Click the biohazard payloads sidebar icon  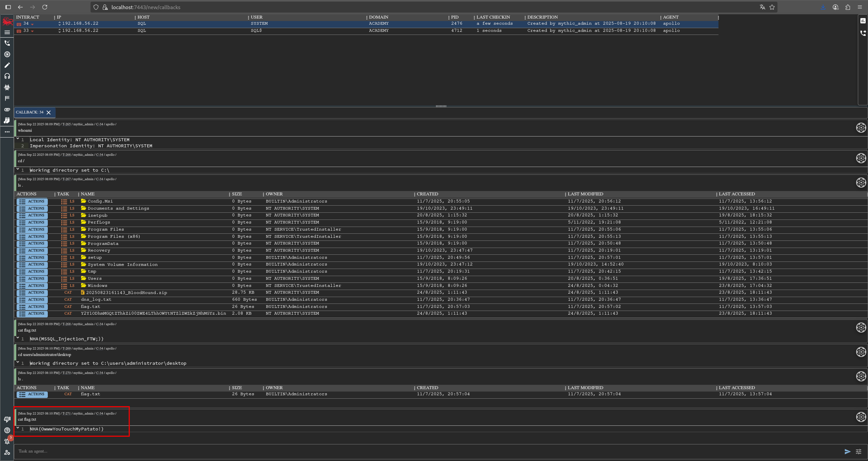tap(7, 87)
